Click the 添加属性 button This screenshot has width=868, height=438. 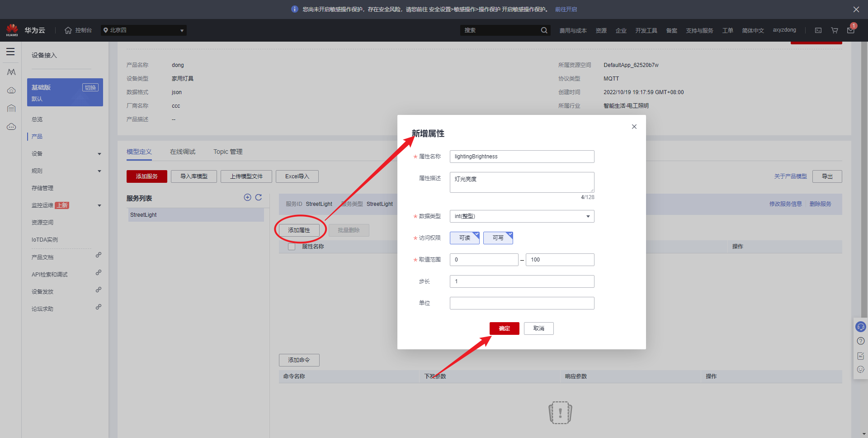[299, 230]
